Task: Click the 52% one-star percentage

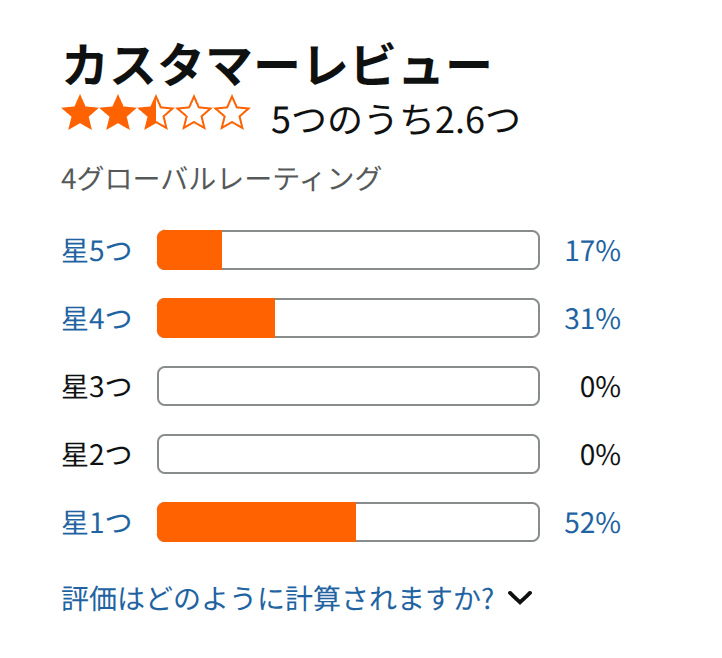Action: pyautogui.click(x=593, y=523)
